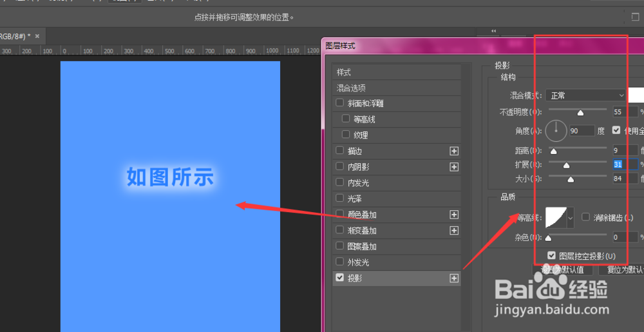The height and width of the screenshot is (332, 644).
Task: Select the 图案叠加 effect label in the list
Action: pyautogui.click(x=362, y=246)
